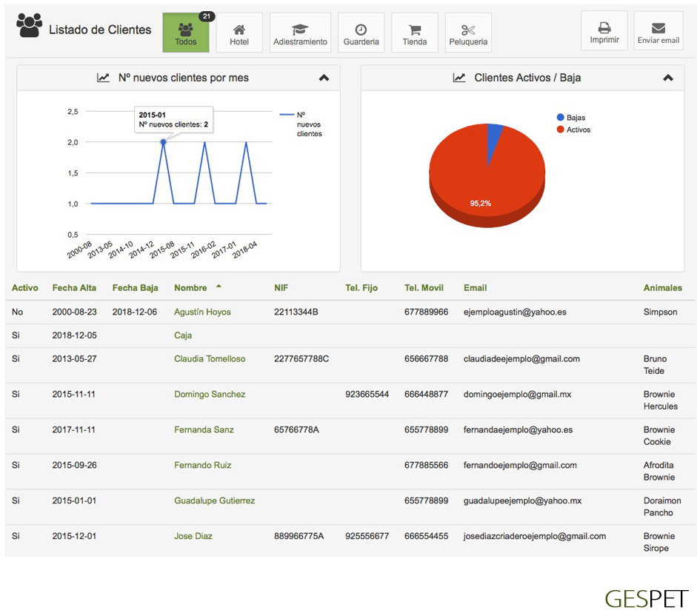Sort by Email column header
This screenshot has width=697, height=616.
click(475, 288)
